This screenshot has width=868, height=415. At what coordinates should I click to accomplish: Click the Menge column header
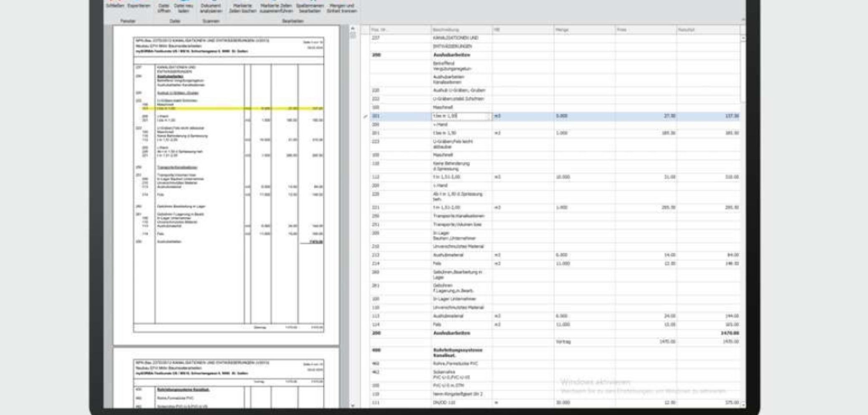click(584, 30)
